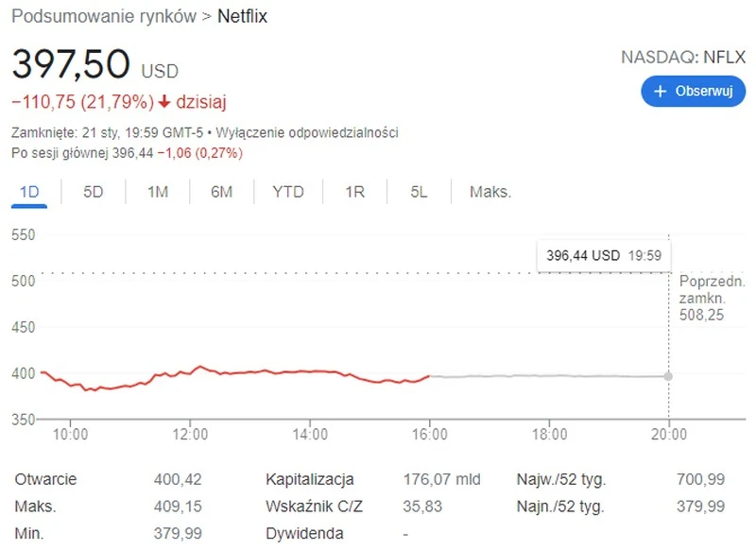
Task: Click the plus icon on the Obserwuj button
Action: pyautogui.click(x=660, y=91)
